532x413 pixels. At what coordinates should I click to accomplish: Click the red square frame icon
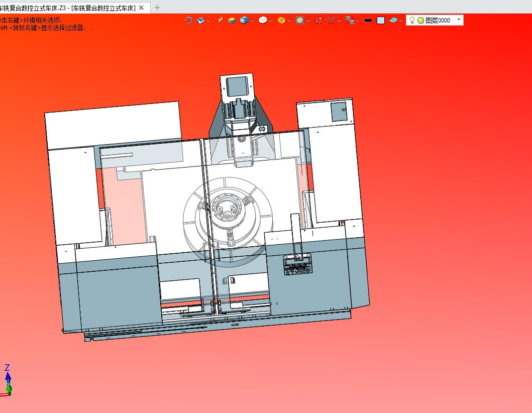(x=318, y=21)
